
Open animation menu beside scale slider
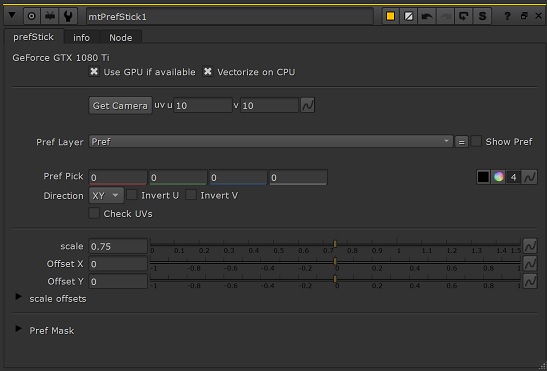tap(530, 246)
